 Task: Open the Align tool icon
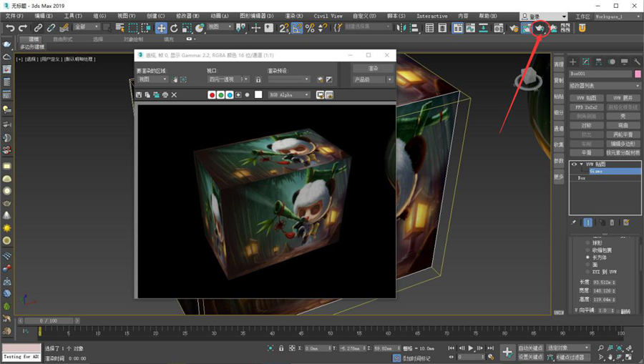click(x=414, y=28)
